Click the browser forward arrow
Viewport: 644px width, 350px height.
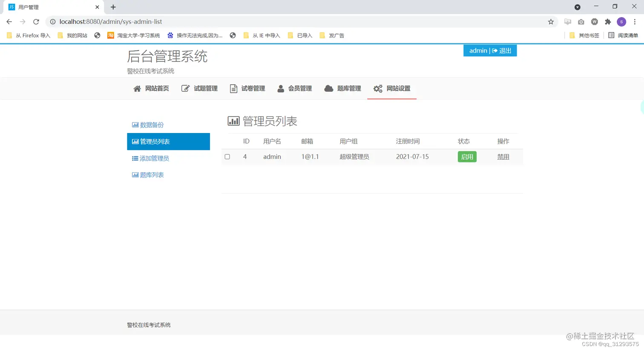pos(23,22)
